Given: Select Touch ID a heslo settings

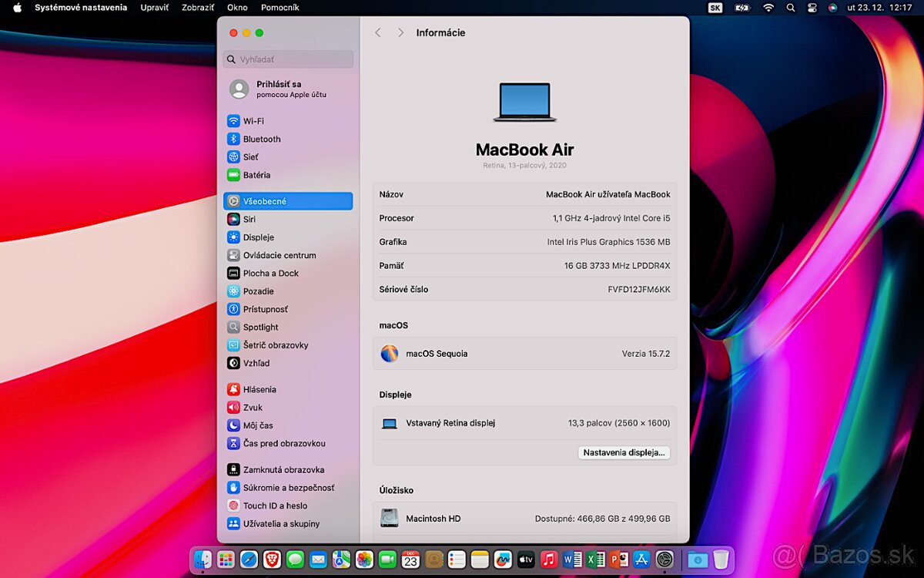Looking at the screenshot, I should click(x=272, y=506).
